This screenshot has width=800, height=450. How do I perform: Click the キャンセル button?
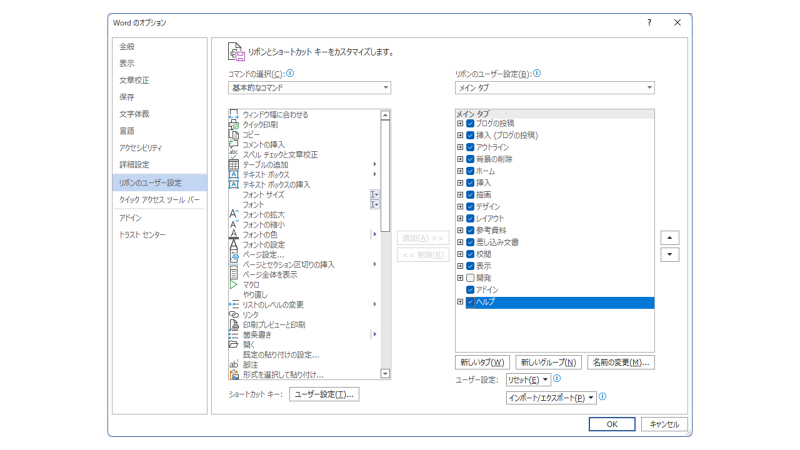664,424
